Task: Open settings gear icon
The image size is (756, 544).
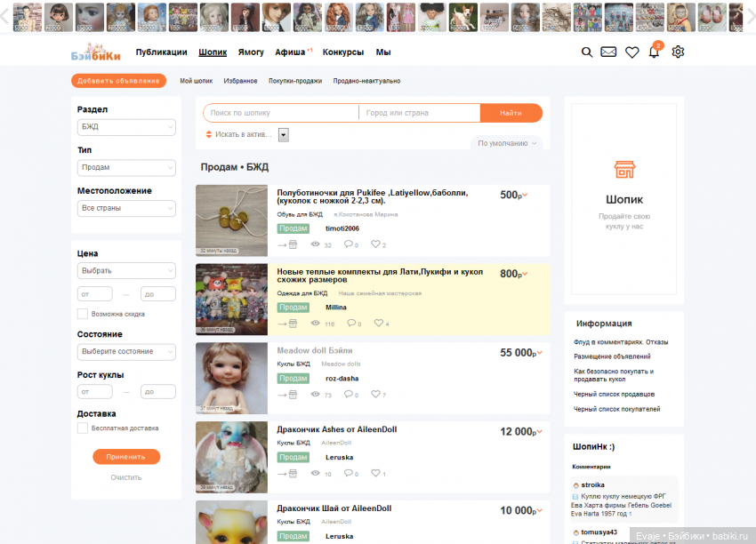Action: click(678, 52)
